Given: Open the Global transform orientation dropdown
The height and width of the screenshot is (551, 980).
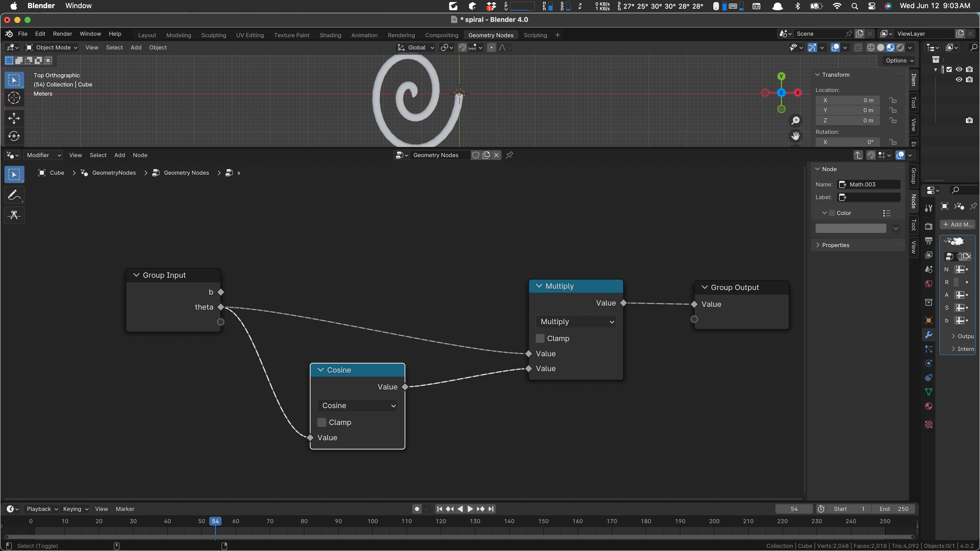Looking at the screenshot, I should tap(415, 47).
